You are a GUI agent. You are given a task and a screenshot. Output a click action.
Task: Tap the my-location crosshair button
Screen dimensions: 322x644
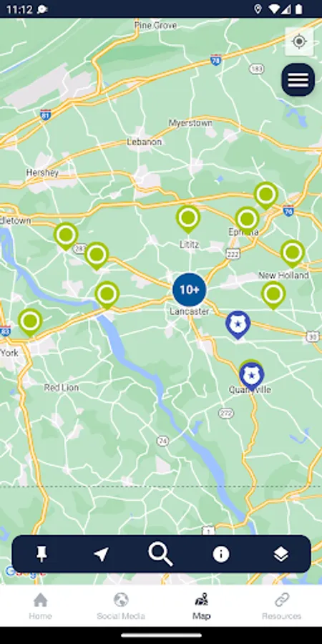coord(299,42)
